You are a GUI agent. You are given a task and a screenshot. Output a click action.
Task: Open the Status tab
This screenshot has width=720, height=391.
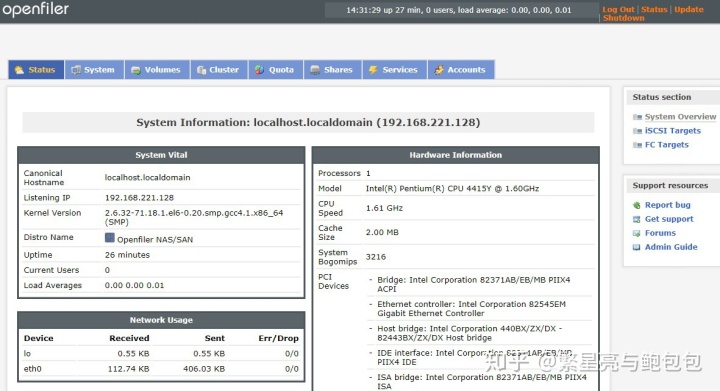[x=36, y=70]
